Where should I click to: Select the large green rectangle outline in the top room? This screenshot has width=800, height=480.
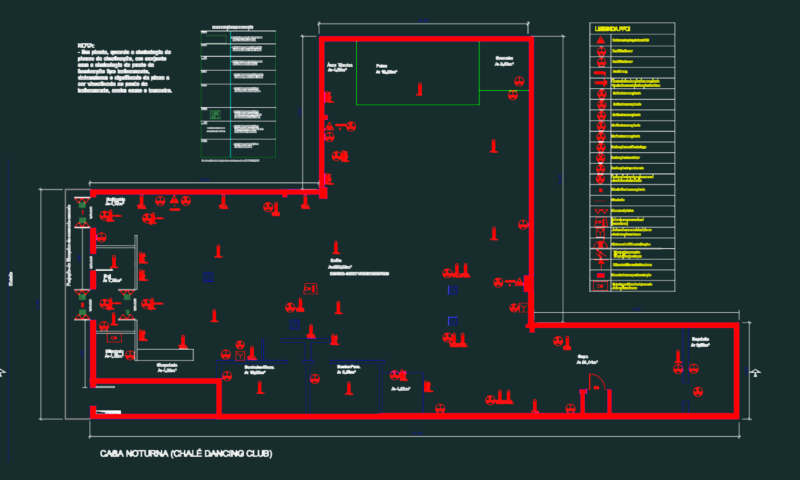click(x=418, y=72)
